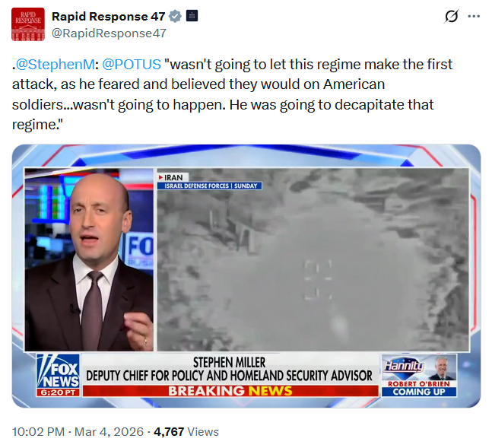Screen dimensions: 492x448
Task: Click Robert O'Brien Coming Up panel
Action: tap(419, 389)
